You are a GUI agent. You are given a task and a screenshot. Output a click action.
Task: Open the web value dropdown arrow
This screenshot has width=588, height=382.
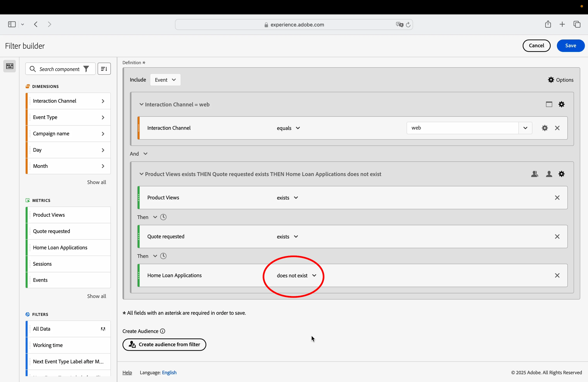525,128
